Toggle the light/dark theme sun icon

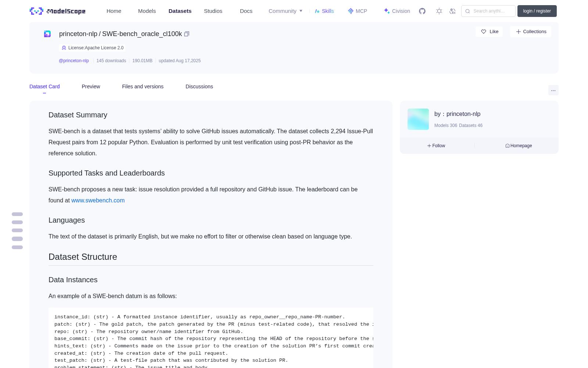coord(439,11)
